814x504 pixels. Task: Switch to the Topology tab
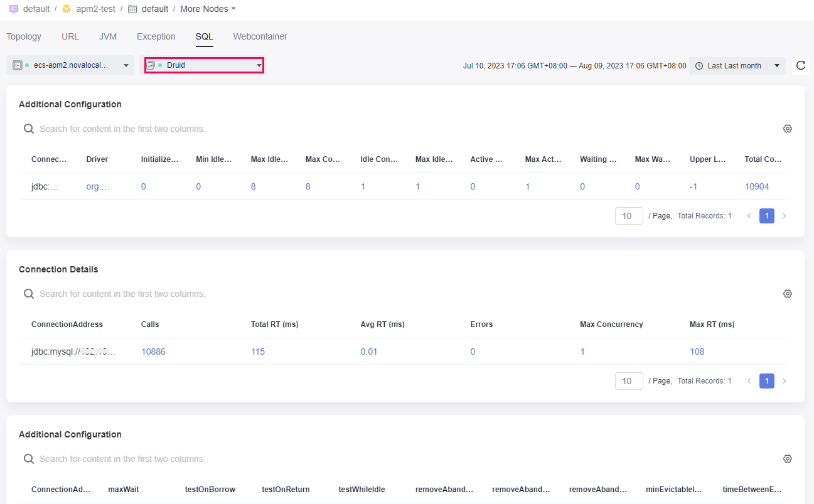tap(24, 36)
